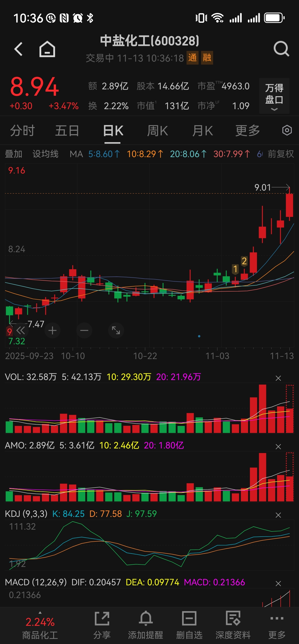Viewport: 299px width, 644px height.
Task: Tap 添加提醒 bell icon
Action: (x=146, y=619)
